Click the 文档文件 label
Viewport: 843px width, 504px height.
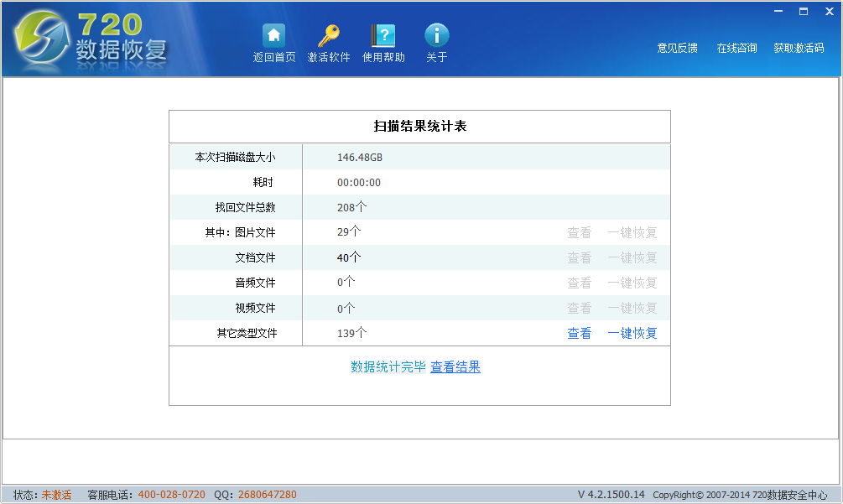pos(255,258)
